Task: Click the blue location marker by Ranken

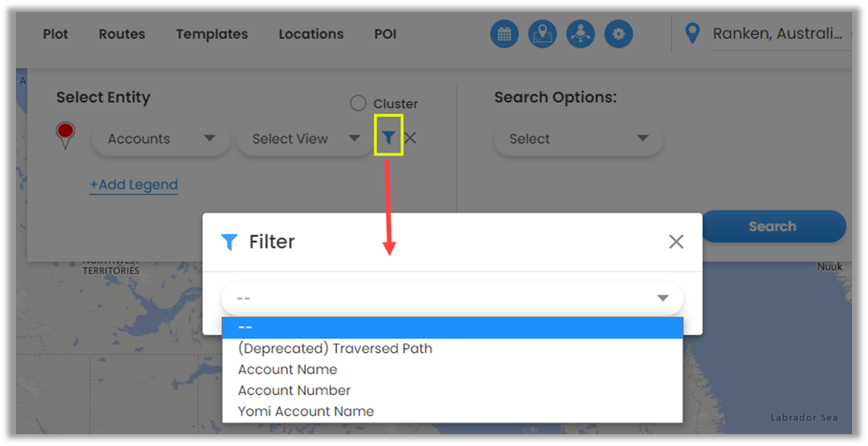Action: [x=692, y=33]
